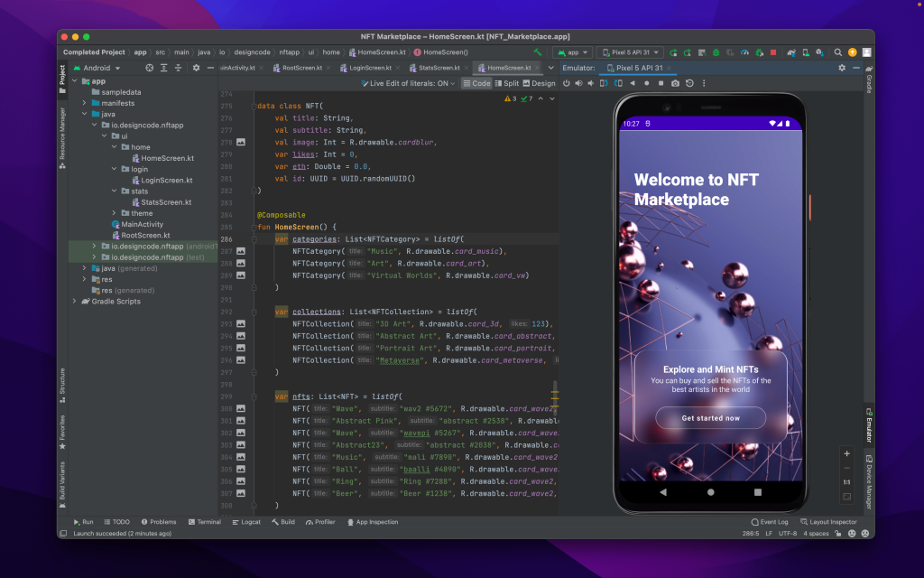Toggle Live Edit of literals setting
The image size is (924, 578).
pyautogui.click(x=409, y=83)
